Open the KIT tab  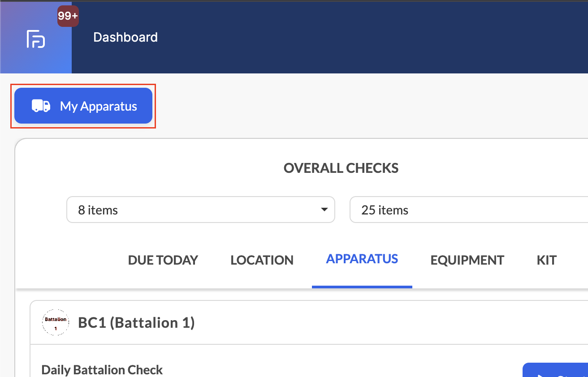tap(547, 260)
